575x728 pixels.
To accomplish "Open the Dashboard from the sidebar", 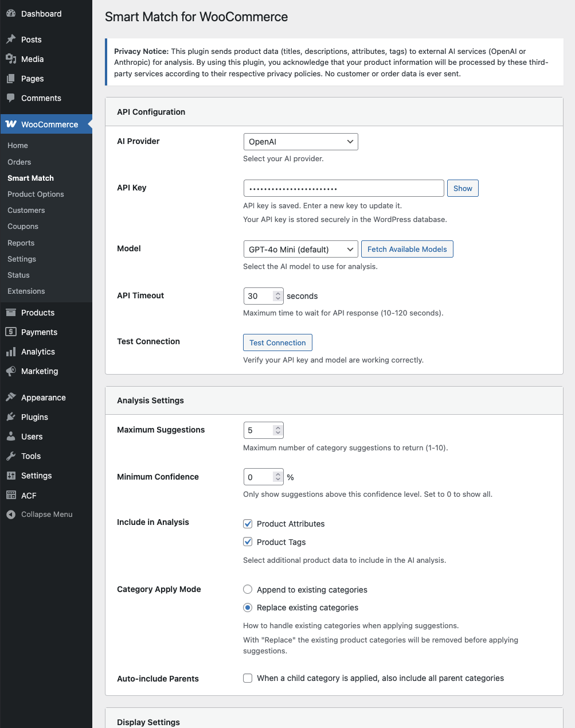I will pyautogui.click(x=11, y=13).
